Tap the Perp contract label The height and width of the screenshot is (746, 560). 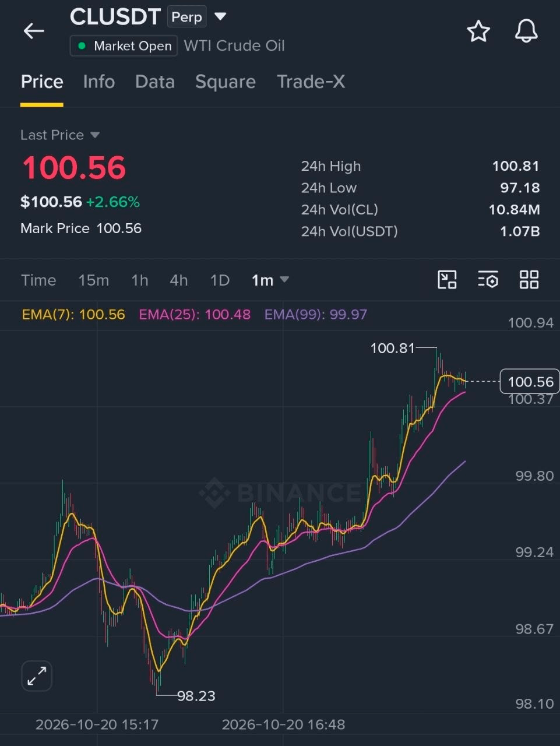[x=186, y=17]
